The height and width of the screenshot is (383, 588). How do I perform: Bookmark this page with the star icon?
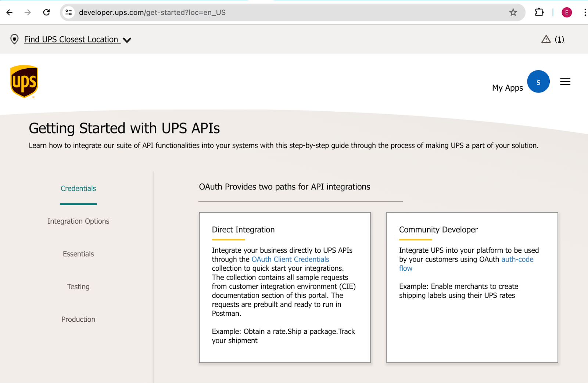513,12
